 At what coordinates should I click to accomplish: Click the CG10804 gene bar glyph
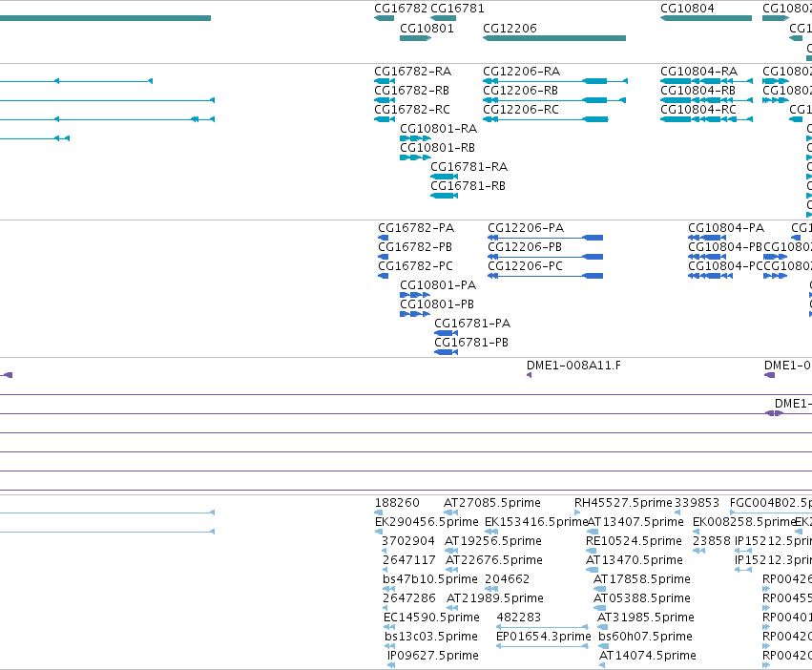point(706,18)
